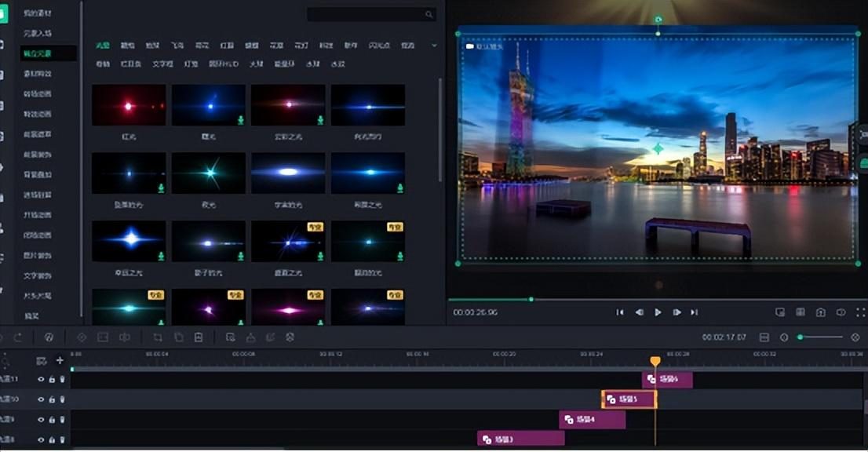Select the crop tool in the timeline toolbar

coord(158,337)
